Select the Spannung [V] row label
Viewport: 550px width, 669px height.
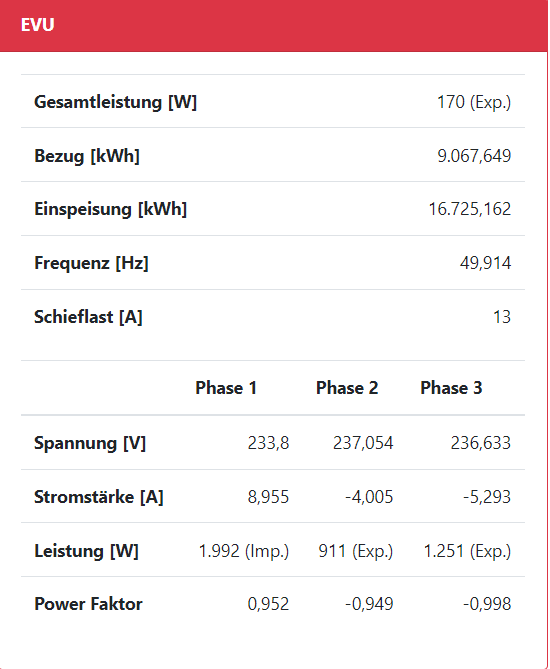[90, 443]
